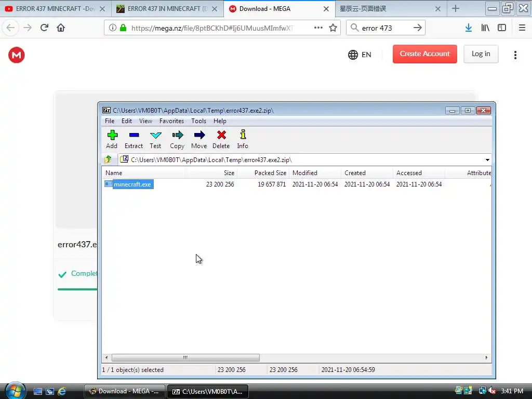Image resolution: width=532 pixels, height=399 pixels.
Task: Sort by the Accessed column header
Action: [419, 172]
